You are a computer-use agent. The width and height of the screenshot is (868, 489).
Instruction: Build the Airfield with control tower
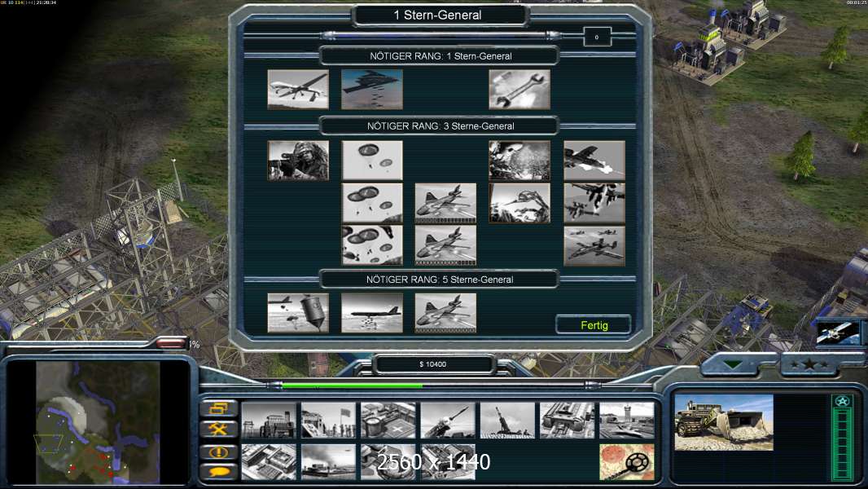coord(627,421)
